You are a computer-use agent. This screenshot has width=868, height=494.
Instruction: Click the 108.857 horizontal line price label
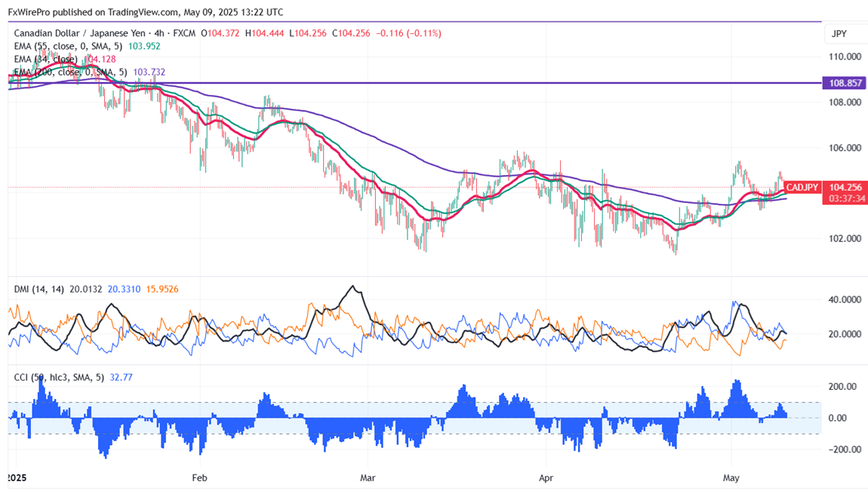[x=845, y=83]
